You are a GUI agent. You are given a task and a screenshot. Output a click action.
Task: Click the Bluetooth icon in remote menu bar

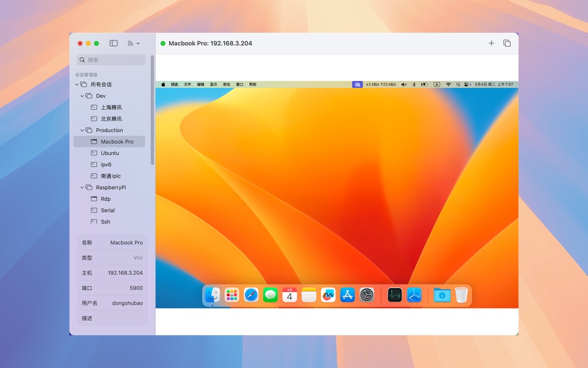click(x=414, y=84)
